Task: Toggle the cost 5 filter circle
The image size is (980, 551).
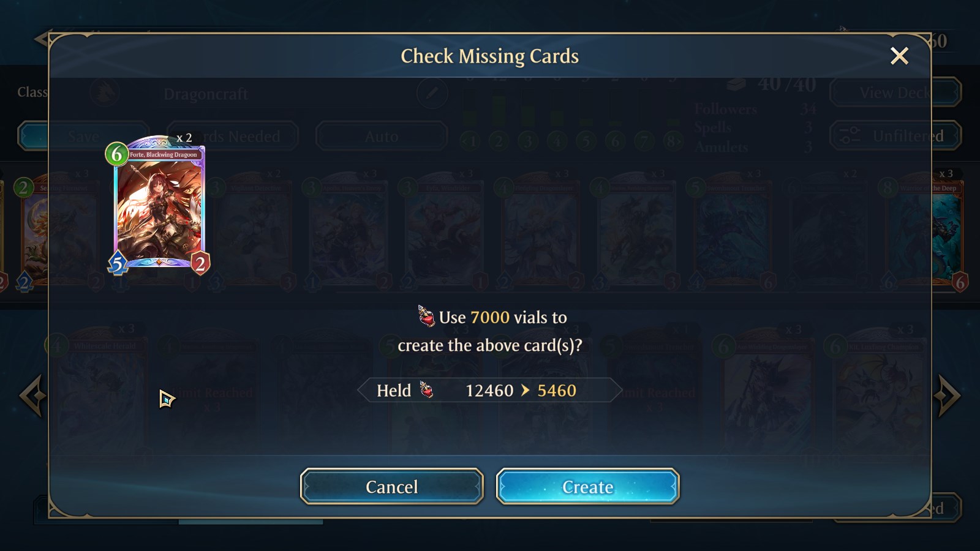Action: point(586,141)
